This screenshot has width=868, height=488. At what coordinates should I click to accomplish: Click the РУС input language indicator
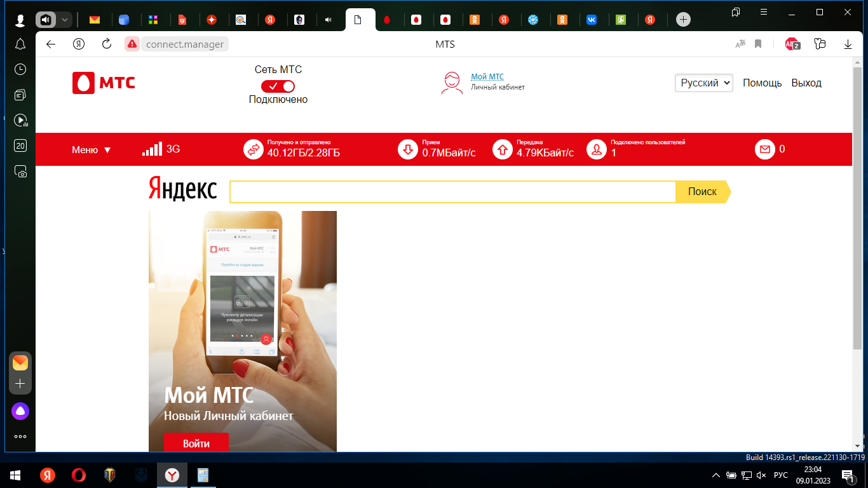click(781, 475)
